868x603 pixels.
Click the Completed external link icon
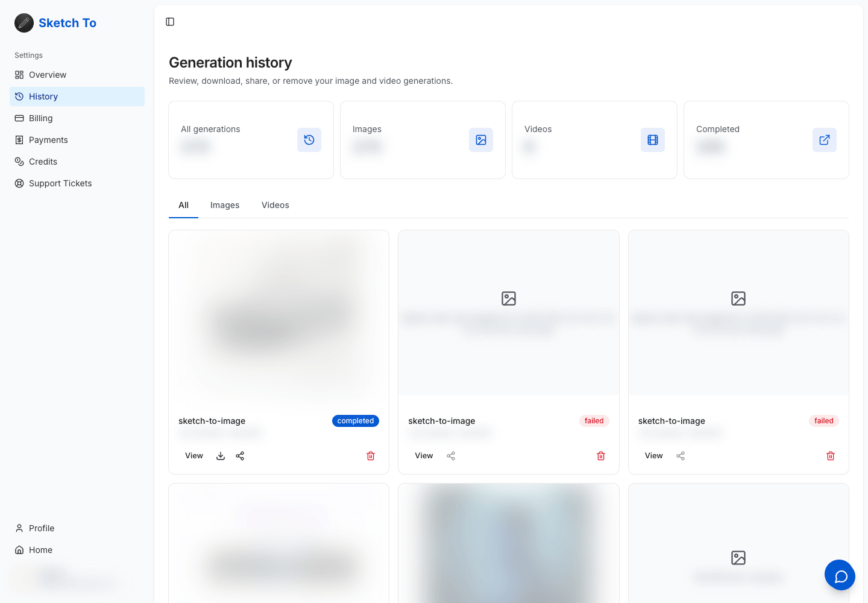tap(825, 140)
